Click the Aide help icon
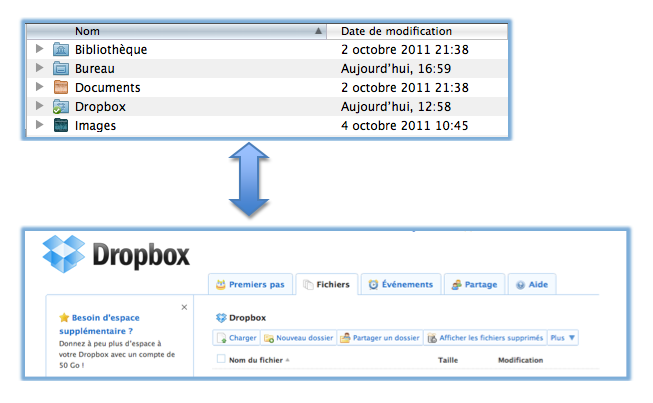The image size is (653, 403). (x=520, y=285)
